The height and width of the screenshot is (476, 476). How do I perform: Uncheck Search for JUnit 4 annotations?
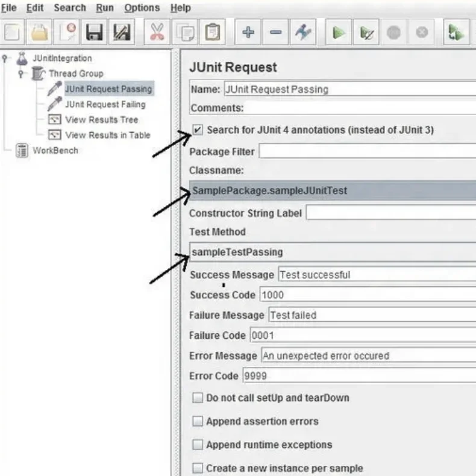point(197,130)
